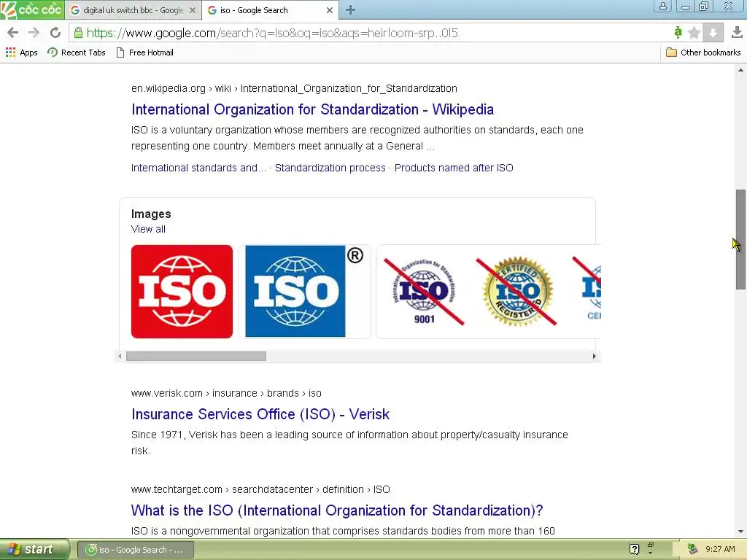The width and height of the screenshot is (747, 560).
Task: Open Insurance Services Office (ISO) - Verisk result
Action: pyautogui.click(x=260, y=414)
